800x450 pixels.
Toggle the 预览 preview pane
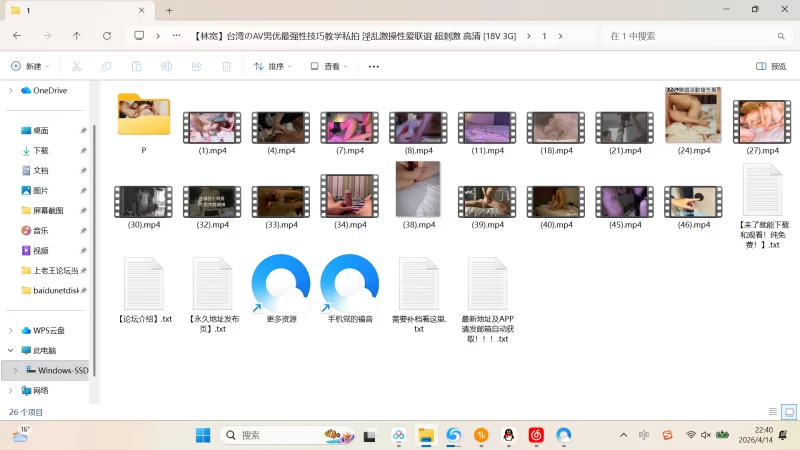(x=771, y=66)
